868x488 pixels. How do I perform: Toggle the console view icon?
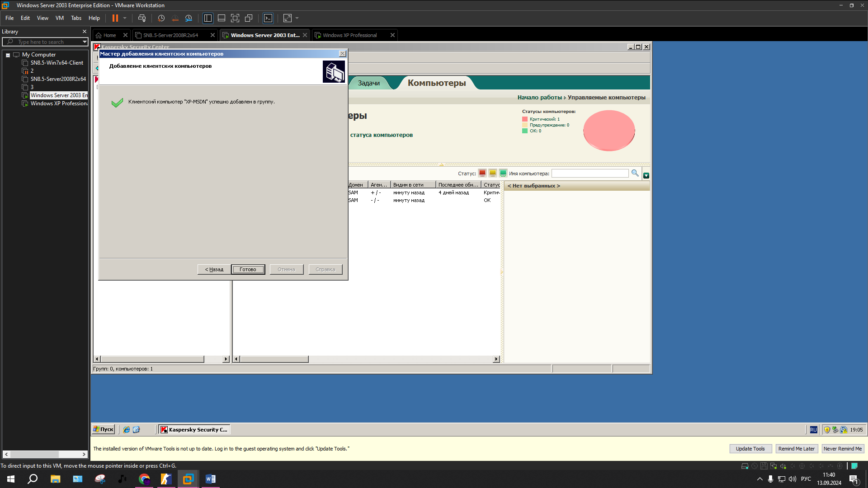tap(268, 18)
